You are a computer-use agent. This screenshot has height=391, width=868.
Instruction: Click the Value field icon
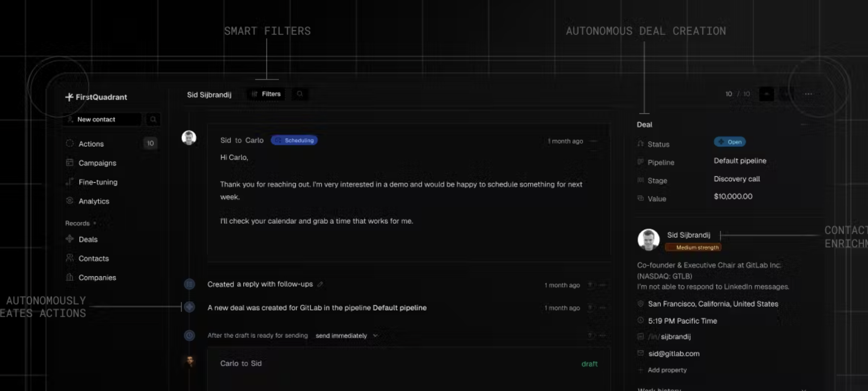point(641,198)
